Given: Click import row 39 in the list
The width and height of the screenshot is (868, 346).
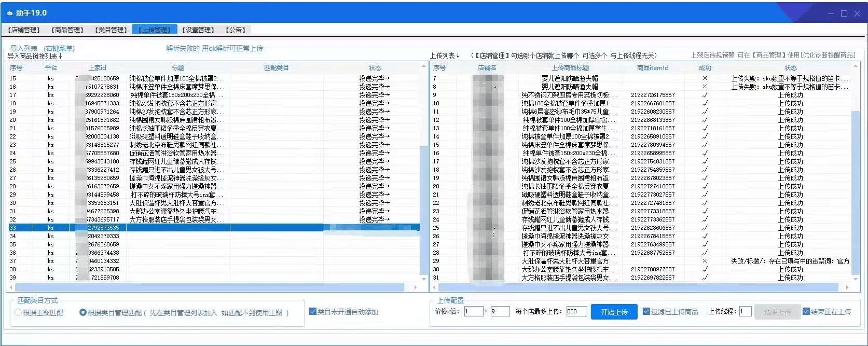Looking at the screenshot, I should click(x=213, y=278).
